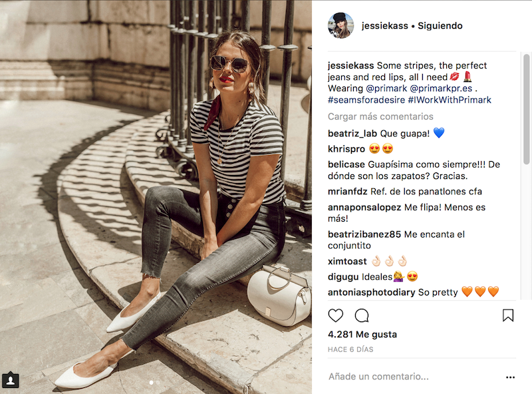Open the @primarkpr.es mention link
The height and width of the screenshot is (394, 532).
tap(441, 89)
